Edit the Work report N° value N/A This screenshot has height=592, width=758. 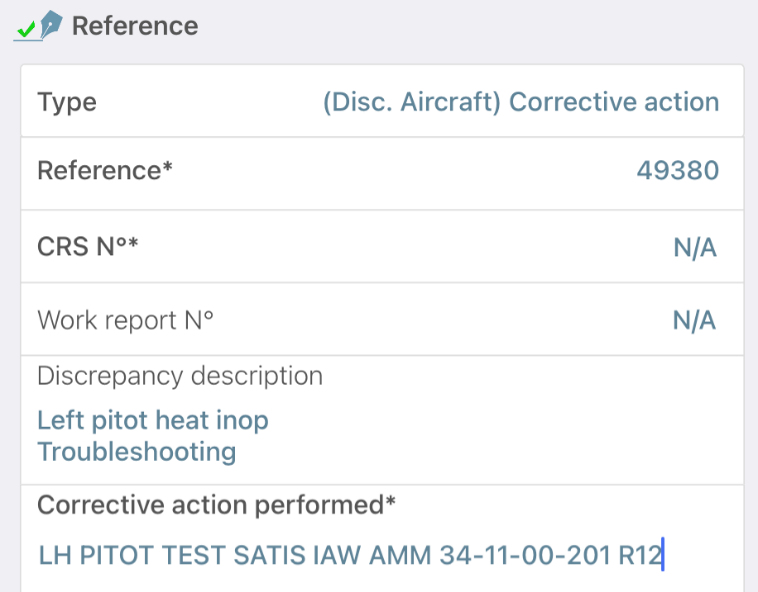tap(694, 320)
